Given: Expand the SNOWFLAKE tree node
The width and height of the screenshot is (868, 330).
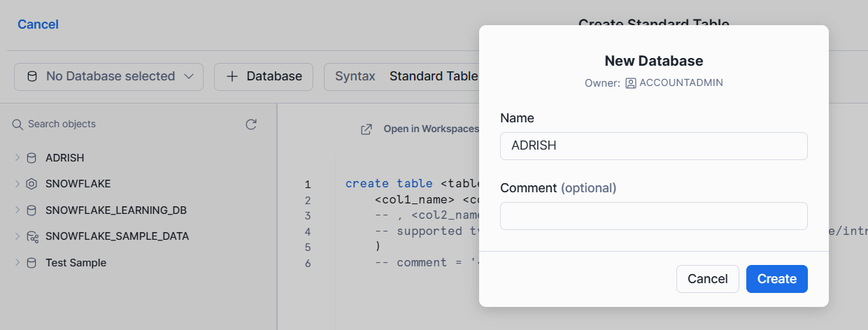Looking at the screenshot, I should (17, 184).
